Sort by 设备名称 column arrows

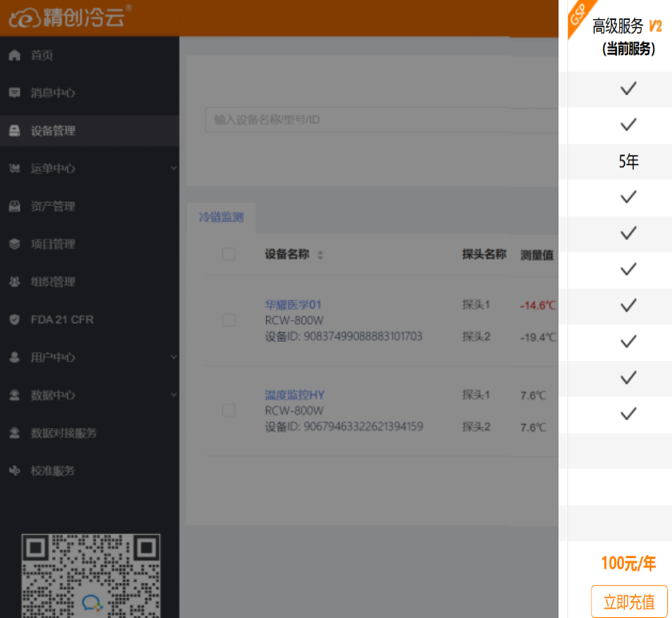pos(320,255)
